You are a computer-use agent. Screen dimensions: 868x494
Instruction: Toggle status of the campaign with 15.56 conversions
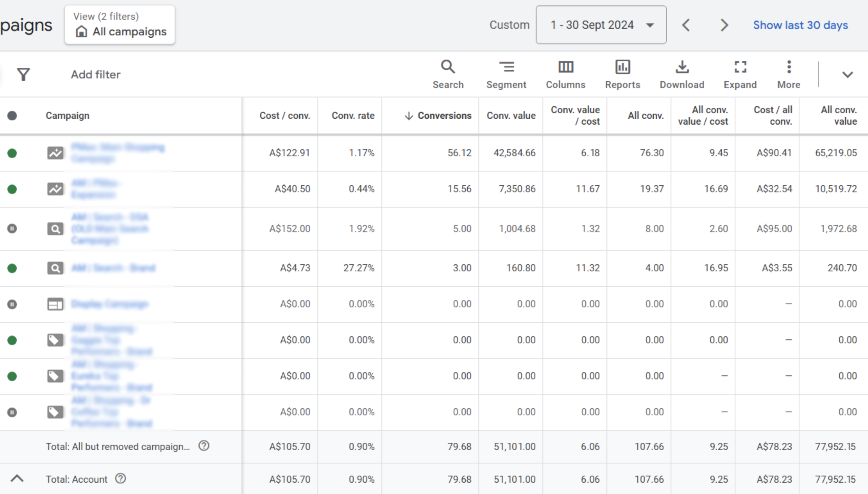pos(12,189)
